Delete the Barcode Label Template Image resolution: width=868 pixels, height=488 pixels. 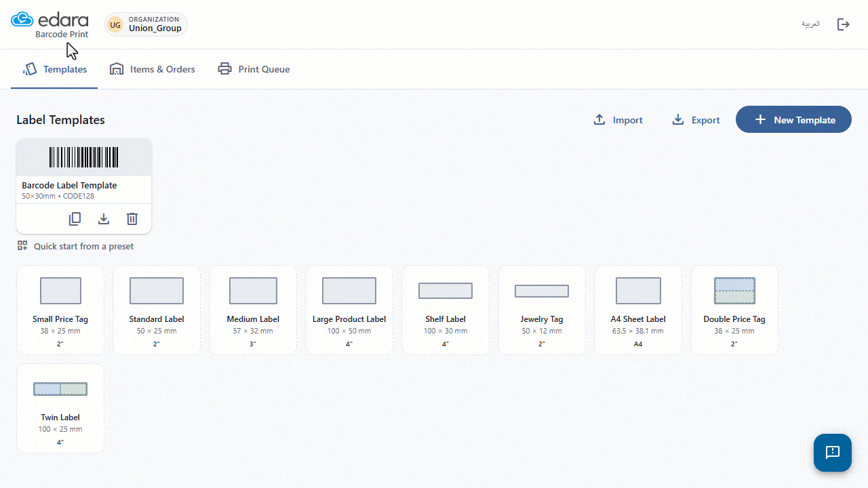[x=132, y=219]
